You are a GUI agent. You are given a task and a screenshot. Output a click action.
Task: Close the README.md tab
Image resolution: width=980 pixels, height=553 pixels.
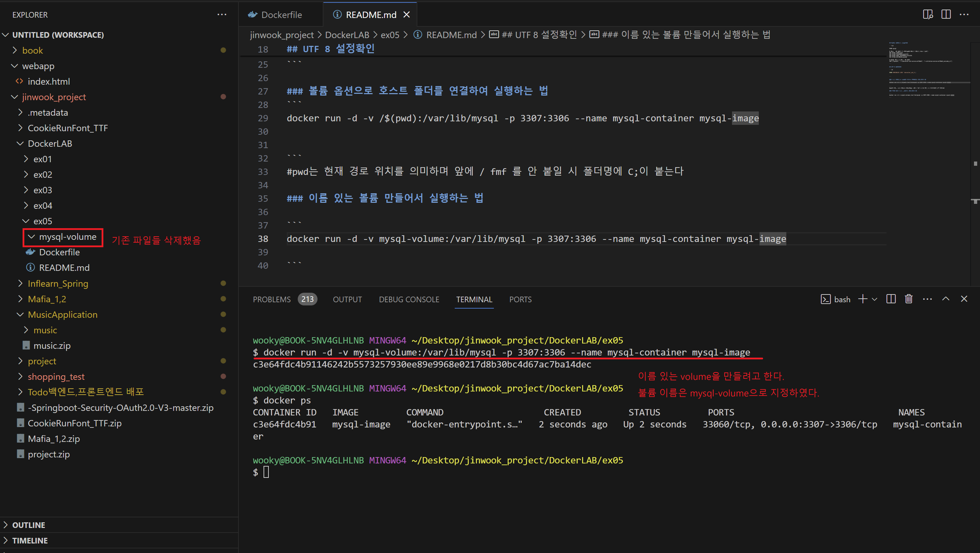(407, 15)
